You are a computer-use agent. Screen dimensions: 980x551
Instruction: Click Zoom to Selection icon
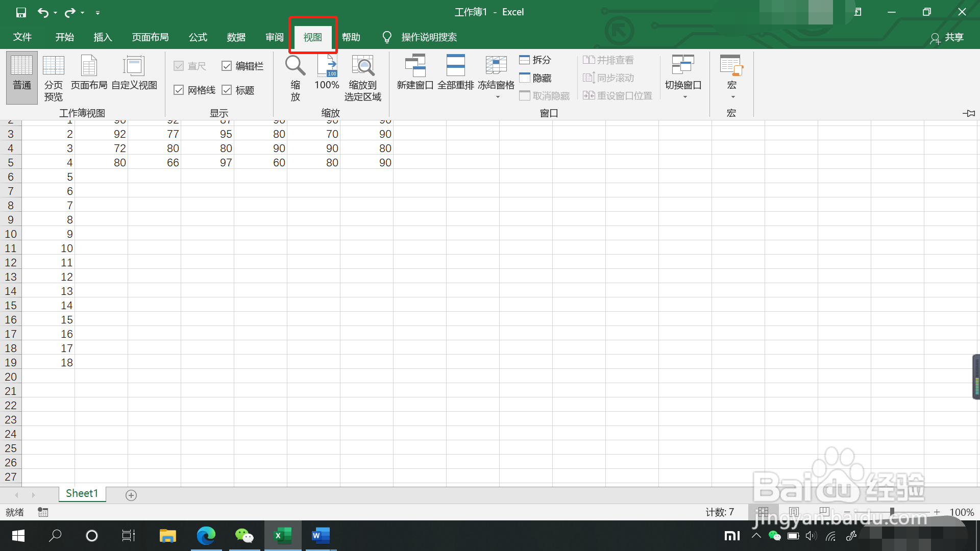362,66
